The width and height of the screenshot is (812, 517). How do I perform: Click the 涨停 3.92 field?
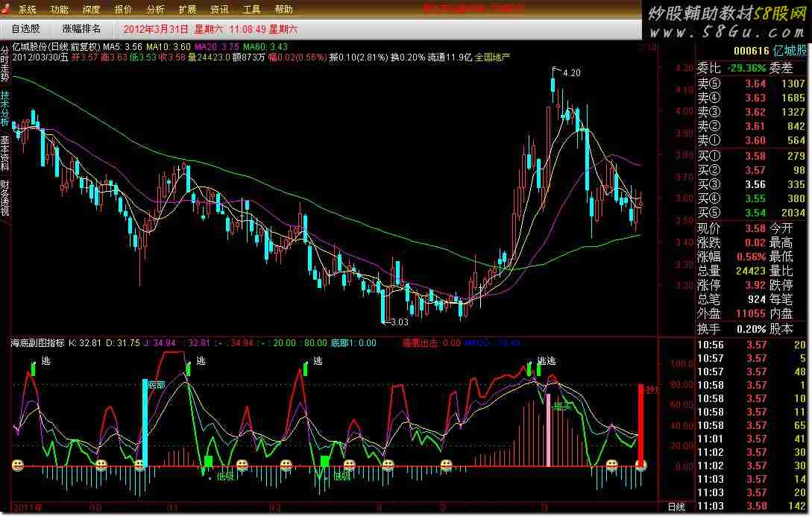731,286
